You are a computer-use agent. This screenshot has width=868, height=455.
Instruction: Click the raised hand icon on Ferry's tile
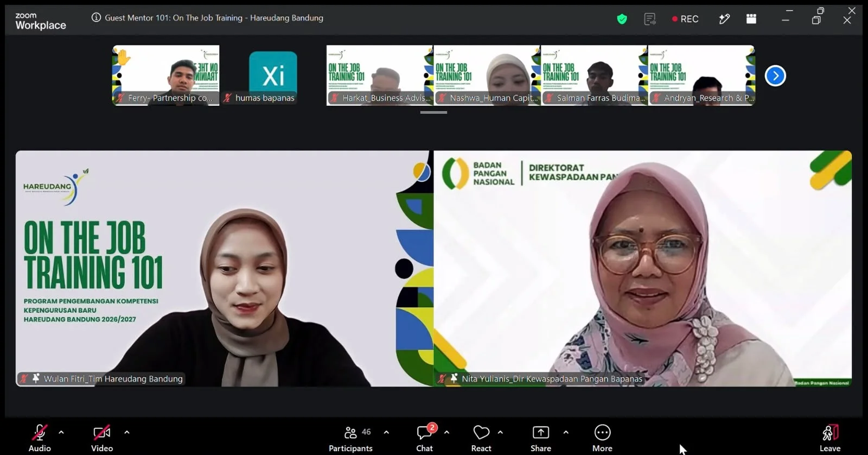click(x=124, y=57)
